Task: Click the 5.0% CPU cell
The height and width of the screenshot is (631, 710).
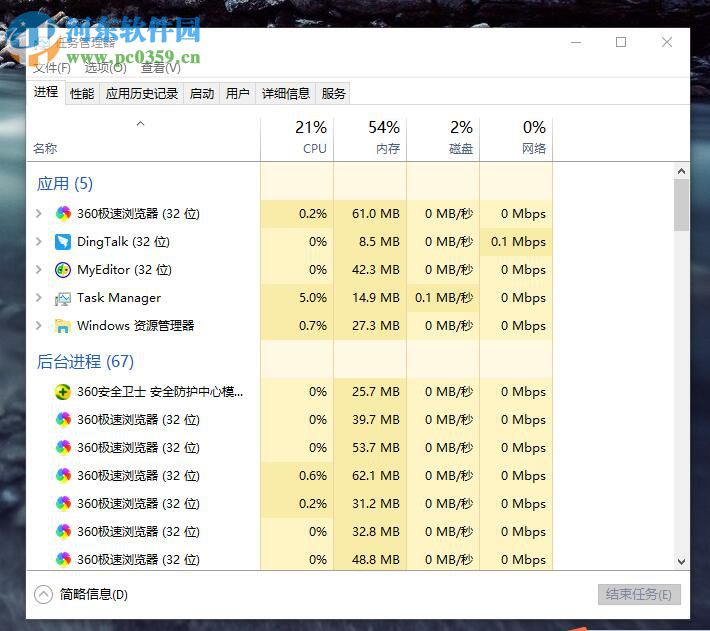Action: pos(297,298)
